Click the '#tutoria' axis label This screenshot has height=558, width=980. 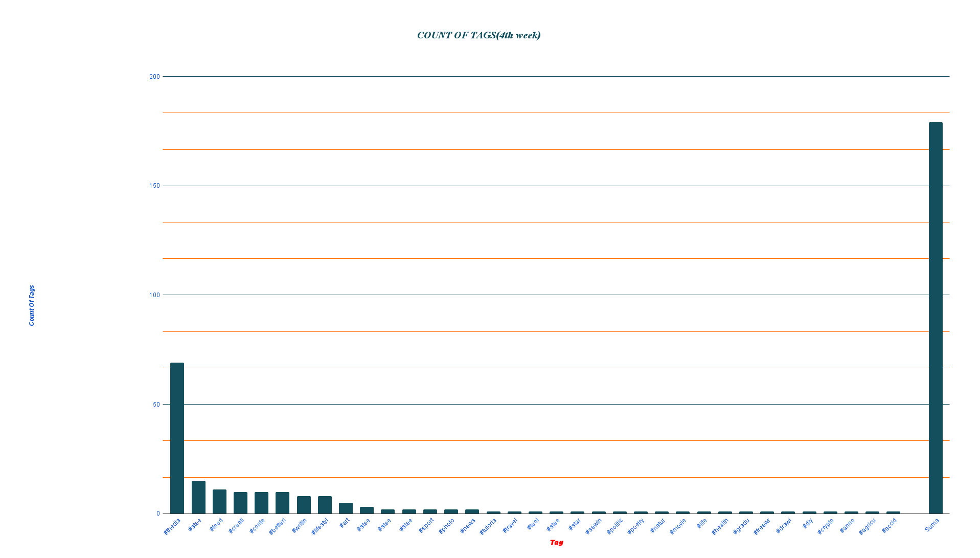488,527
